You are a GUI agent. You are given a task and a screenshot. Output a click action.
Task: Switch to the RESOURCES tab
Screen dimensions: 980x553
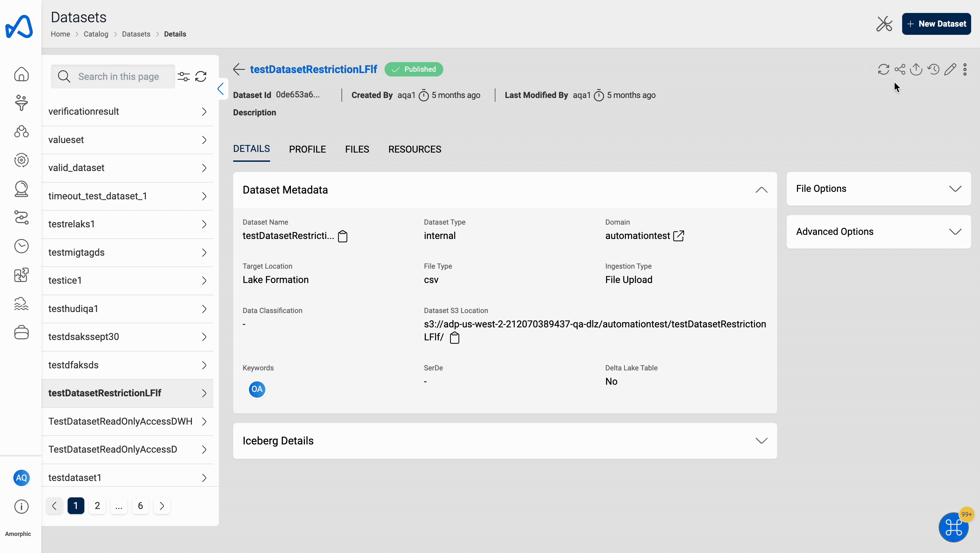point(415,149)
